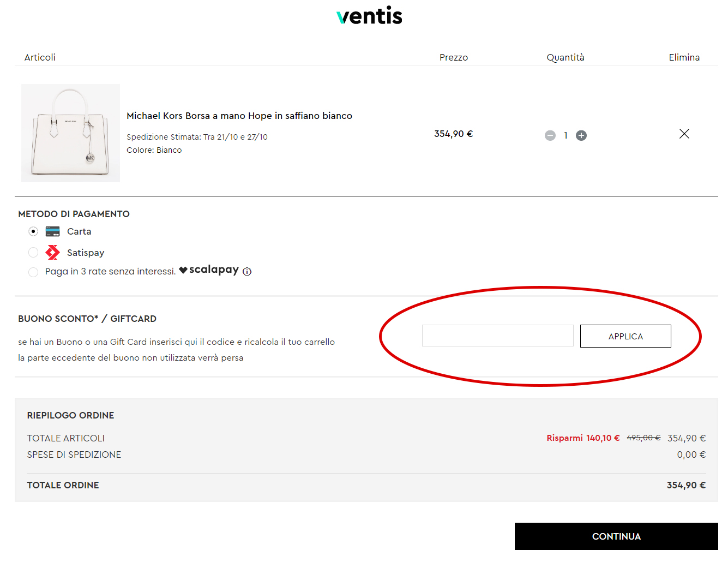Screen dimensions: 728x562
Task: Click the CONTINUA checkout button
Action: [x=616, y=536]
